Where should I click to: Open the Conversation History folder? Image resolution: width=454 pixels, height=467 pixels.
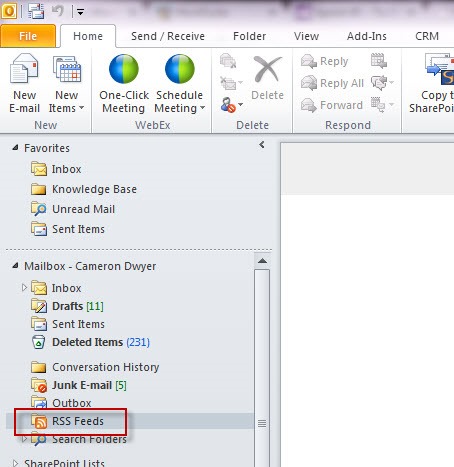tap(106, 367)
